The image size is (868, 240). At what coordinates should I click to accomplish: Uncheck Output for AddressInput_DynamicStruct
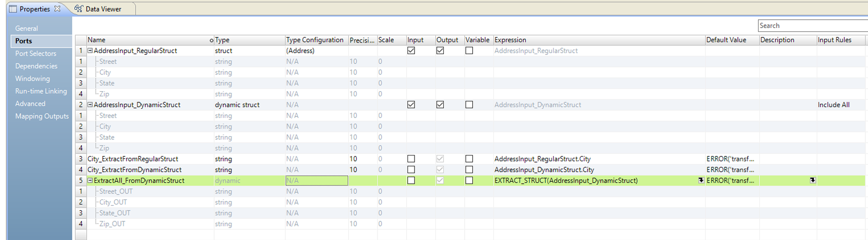[440, 105]
